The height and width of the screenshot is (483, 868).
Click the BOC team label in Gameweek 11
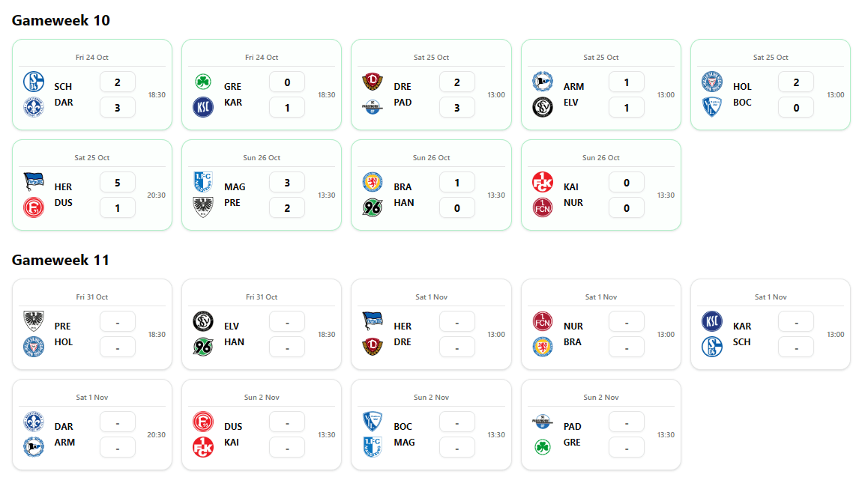click(403, 427)
